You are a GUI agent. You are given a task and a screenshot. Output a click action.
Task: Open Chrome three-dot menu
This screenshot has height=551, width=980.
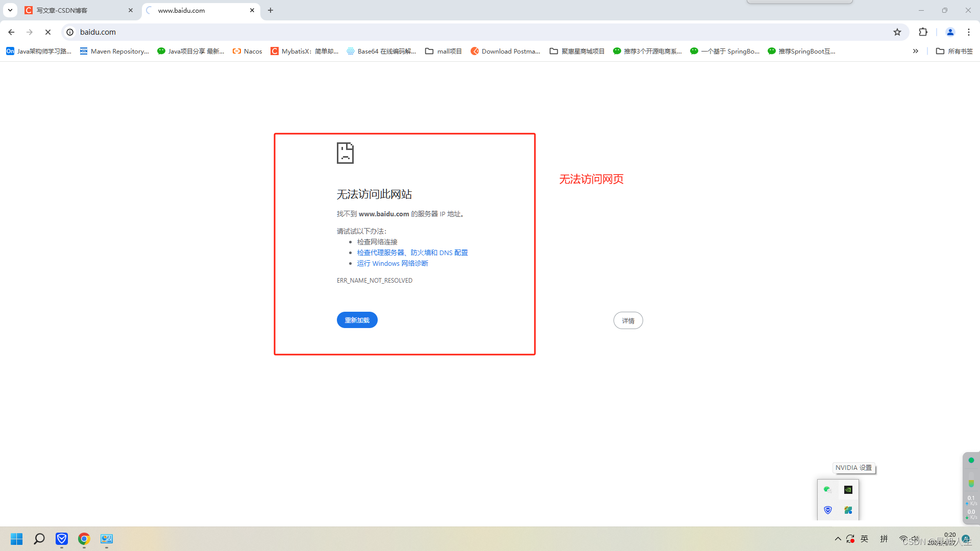click(969, 32)
